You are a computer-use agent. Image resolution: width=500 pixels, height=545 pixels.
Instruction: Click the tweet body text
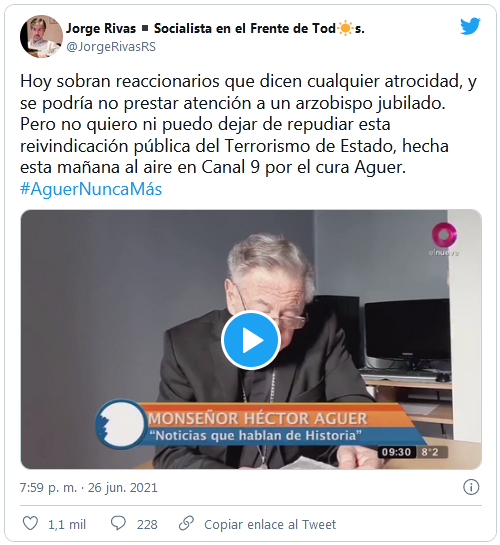pos(248,124)
